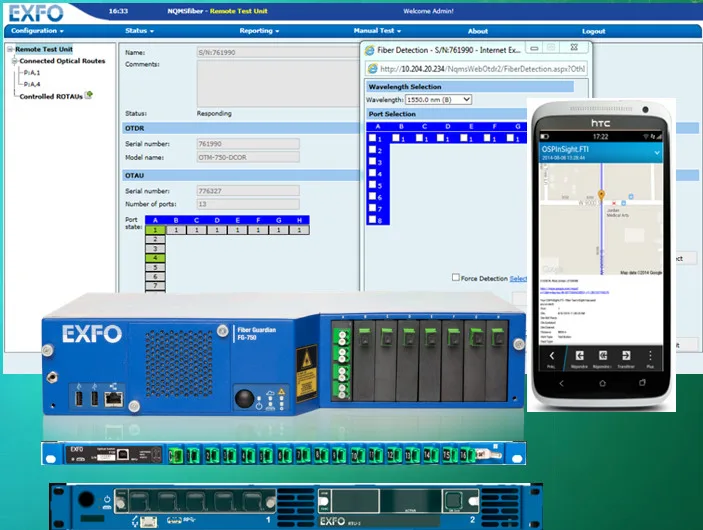Tap the red X marker on phone map
This screenshot has width=703, height=530.
click(x=614, y=203)
